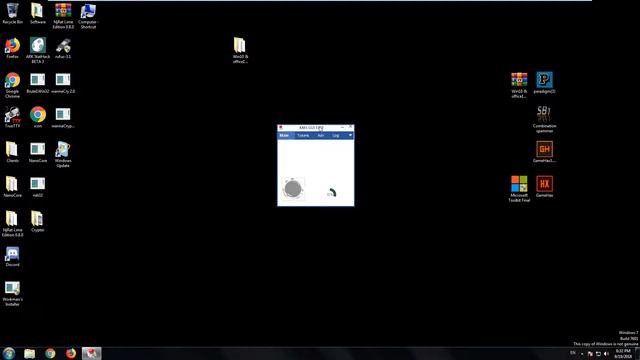Click the large round gray activation button
Viewport: 640px width, 360px height.
tap(293, 189)
